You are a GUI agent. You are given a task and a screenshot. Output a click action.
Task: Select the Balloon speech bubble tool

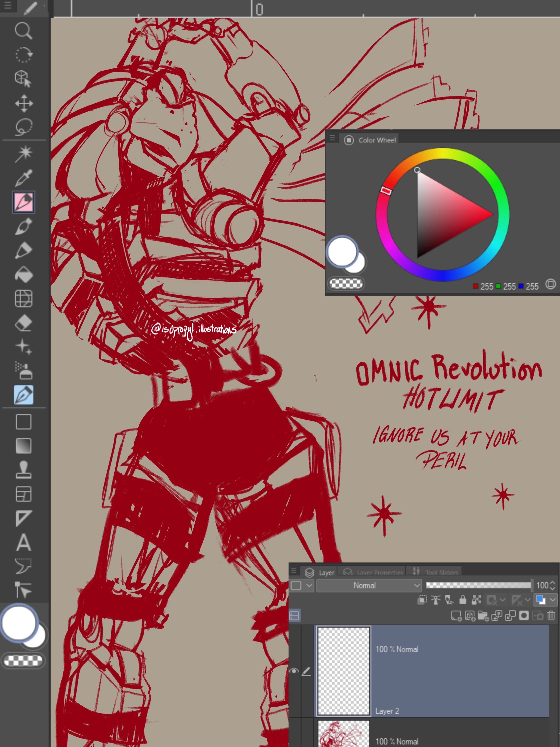point(24,566)
